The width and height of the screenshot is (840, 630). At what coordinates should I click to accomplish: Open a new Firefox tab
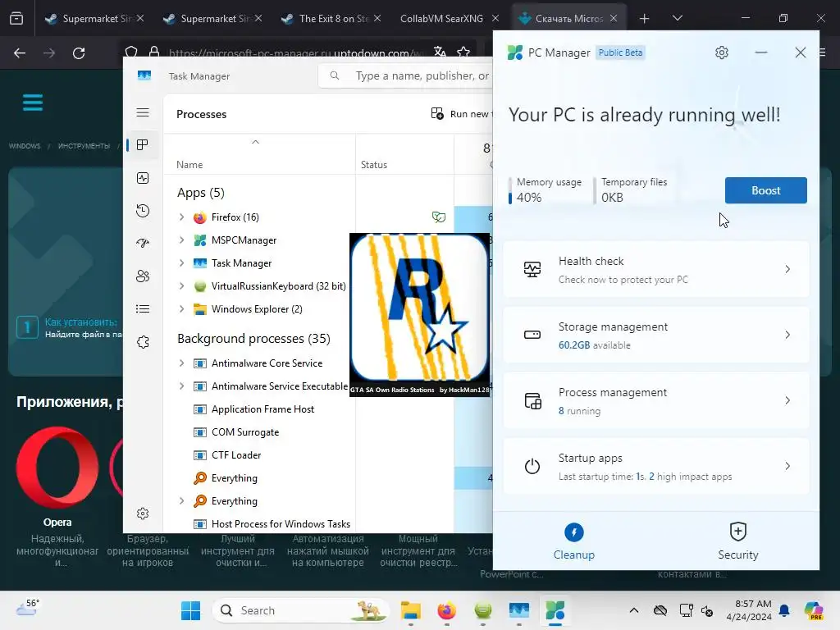click(644, 18)
